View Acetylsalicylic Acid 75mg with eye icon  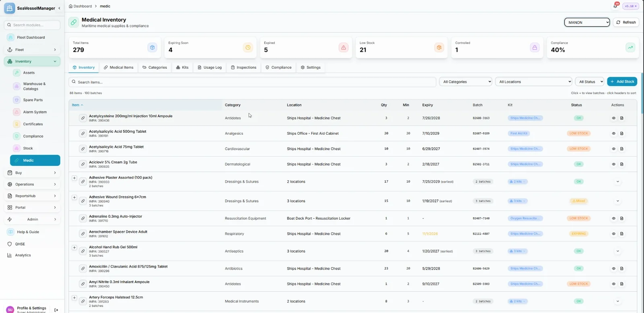(613, 149)
